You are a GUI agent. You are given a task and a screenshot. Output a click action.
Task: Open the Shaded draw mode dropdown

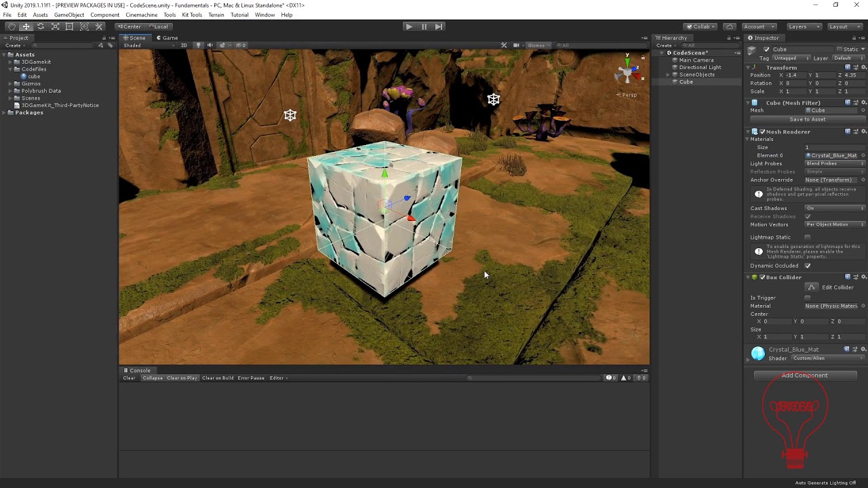[x=148, y=45]
